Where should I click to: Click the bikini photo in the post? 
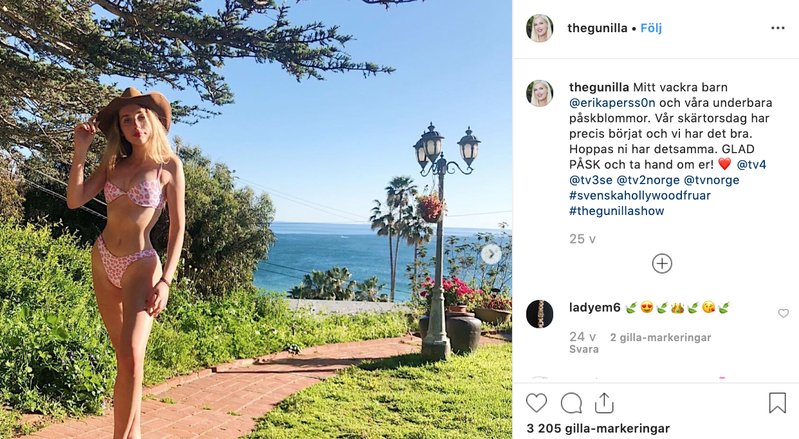click(x=256, y=220)
